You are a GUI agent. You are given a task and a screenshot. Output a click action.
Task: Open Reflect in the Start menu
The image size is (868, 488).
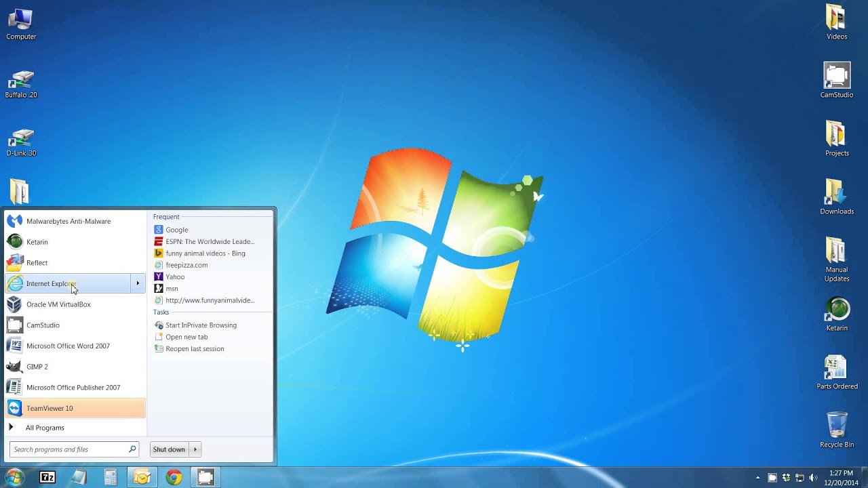[75, 263]
